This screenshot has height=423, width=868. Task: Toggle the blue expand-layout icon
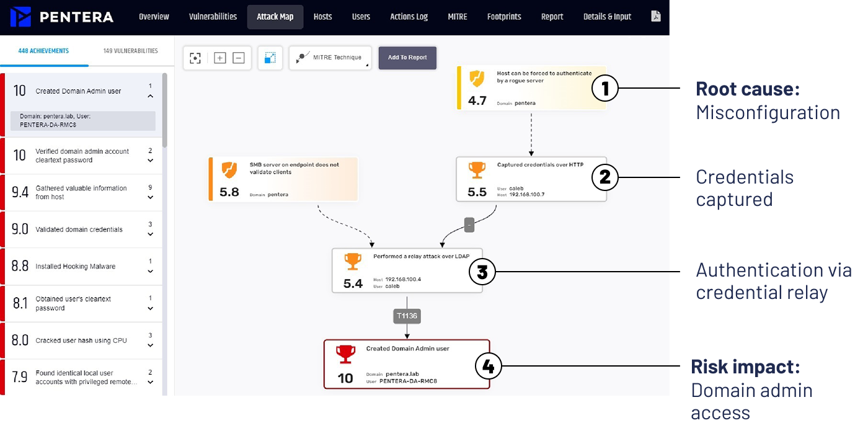pyautogui.click(x=270, y=58)
